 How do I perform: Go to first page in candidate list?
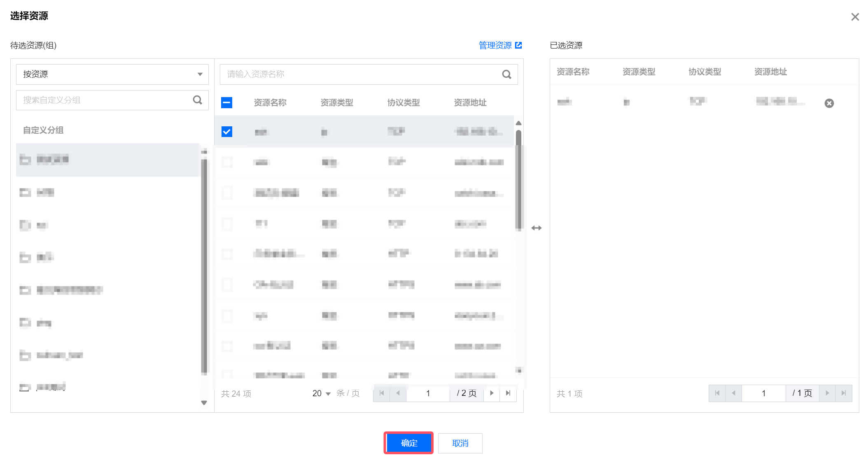(x=382, y=393)
